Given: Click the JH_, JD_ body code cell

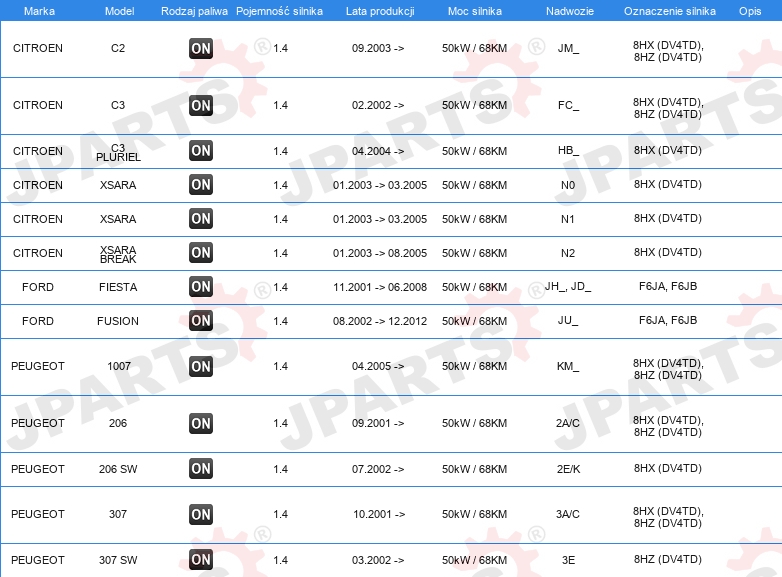Looking at the screenshot, I should [568, 286].
